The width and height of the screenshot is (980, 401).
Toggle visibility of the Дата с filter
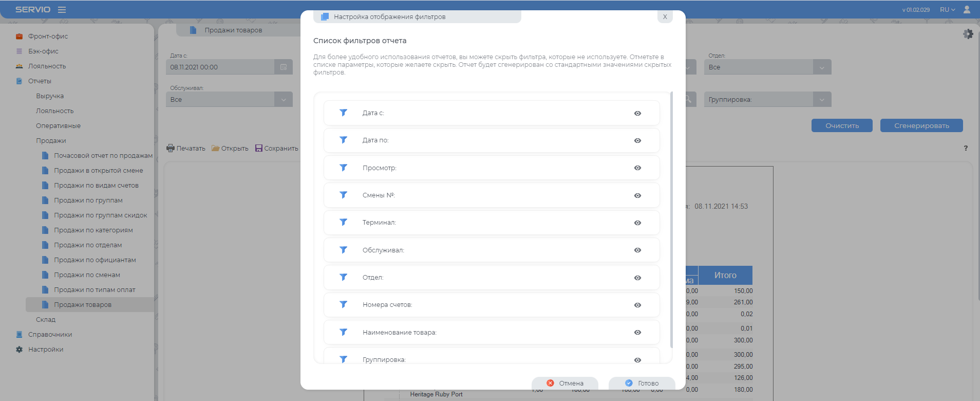click(637, 113)
